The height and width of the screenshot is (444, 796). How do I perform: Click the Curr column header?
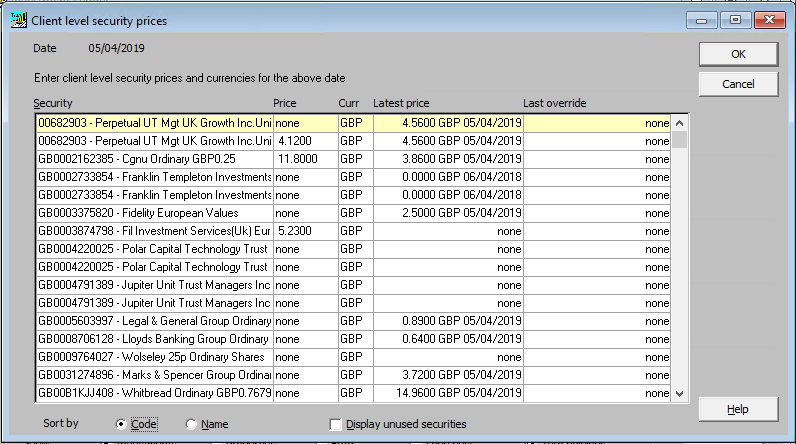pyautogui.click(x=349, y=104)
